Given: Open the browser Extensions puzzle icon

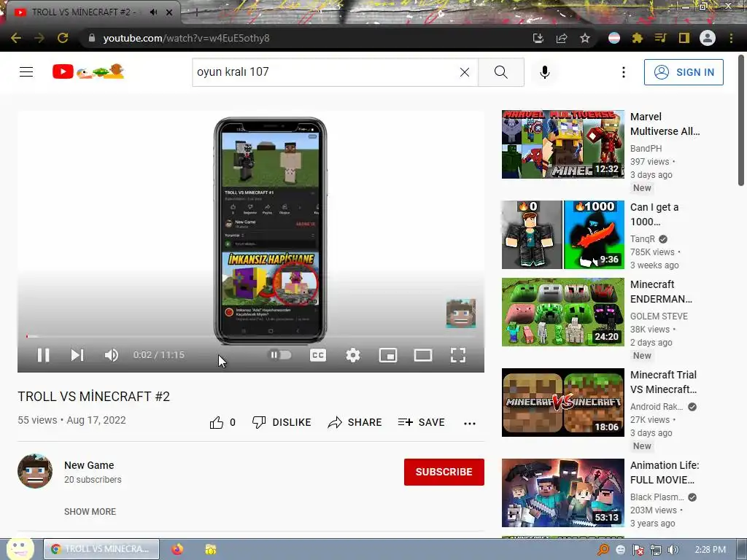Looking at the screenshot, I should (x=638, y=38).
